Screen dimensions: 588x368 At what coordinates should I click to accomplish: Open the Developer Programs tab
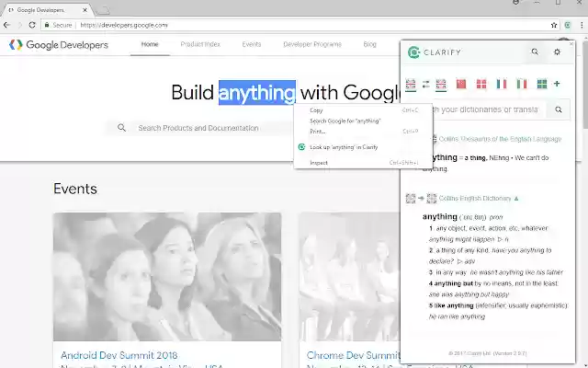coord(312,44)
